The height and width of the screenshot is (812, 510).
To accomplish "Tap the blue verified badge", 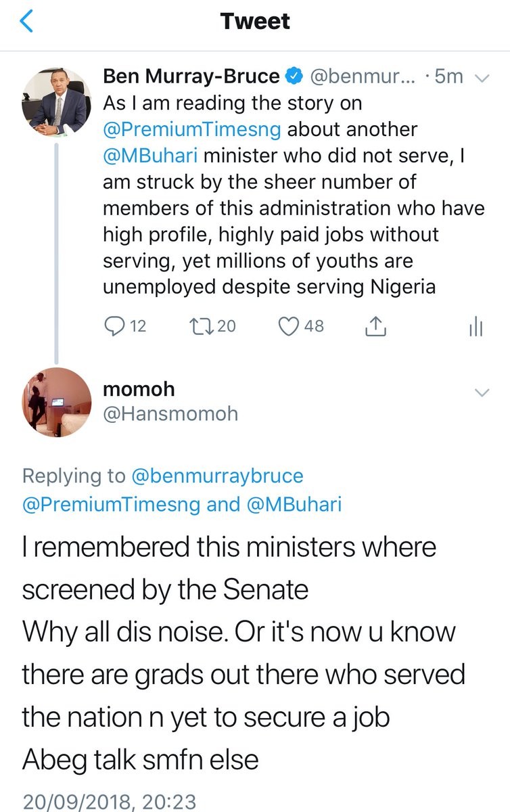I will [x=292, y=77].
